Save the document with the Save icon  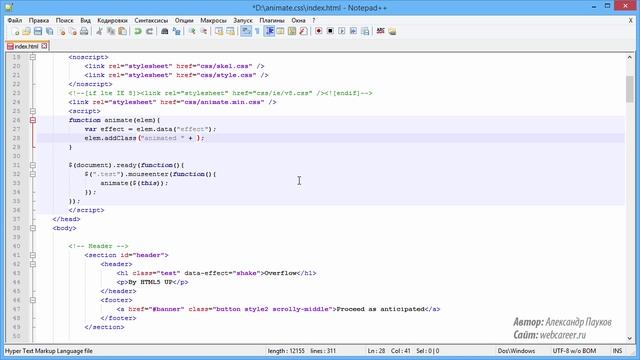pyautogui.click(x=38, y=31)
